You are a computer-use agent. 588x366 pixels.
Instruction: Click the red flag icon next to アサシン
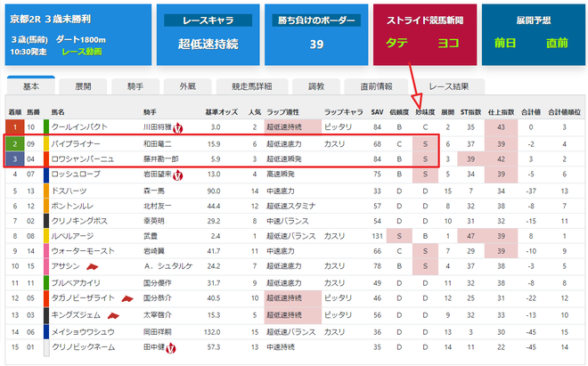pyautogui.click(x=93, y=267)
